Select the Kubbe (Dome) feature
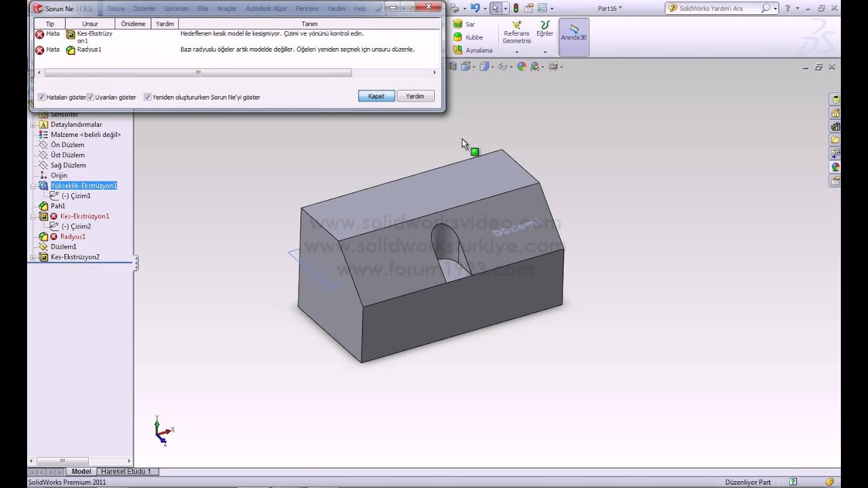Screen dimensions: 868x488 coord(468,37)
